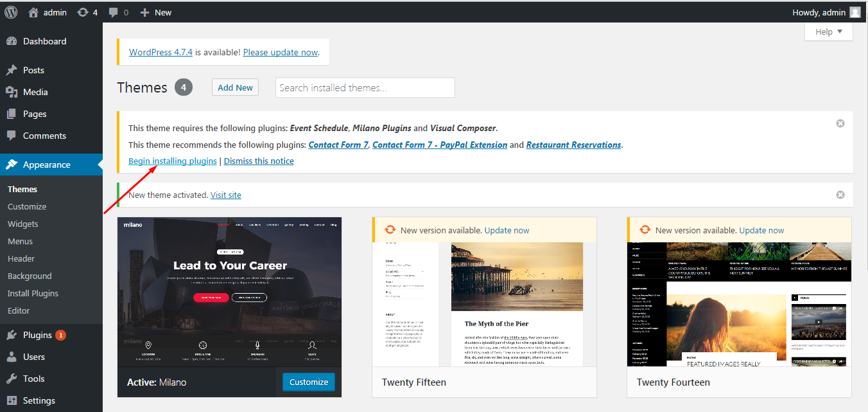Screen dimensions: 868x412
Task: Click the blue Customize button for Milano
Action: 309,382
